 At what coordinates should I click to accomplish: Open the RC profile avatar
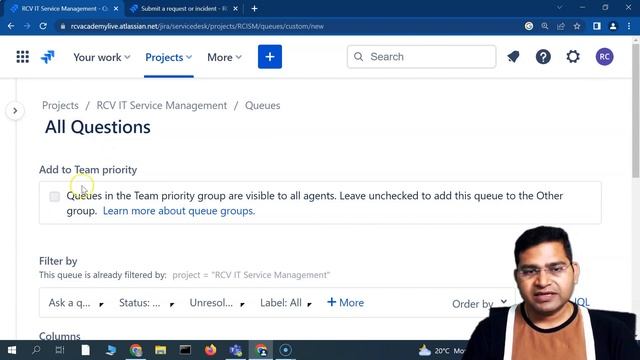(604, 57)
